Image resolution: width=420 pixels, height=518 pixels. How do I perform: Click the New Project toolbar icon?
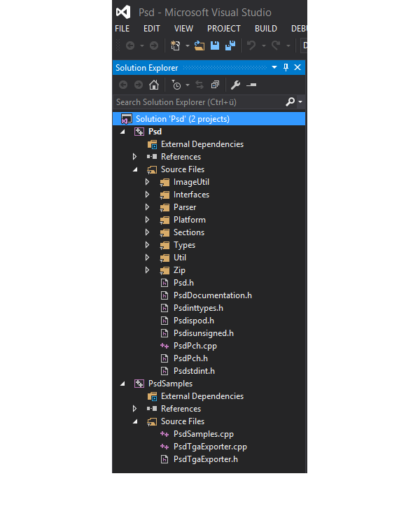click(x=175, y=45)
